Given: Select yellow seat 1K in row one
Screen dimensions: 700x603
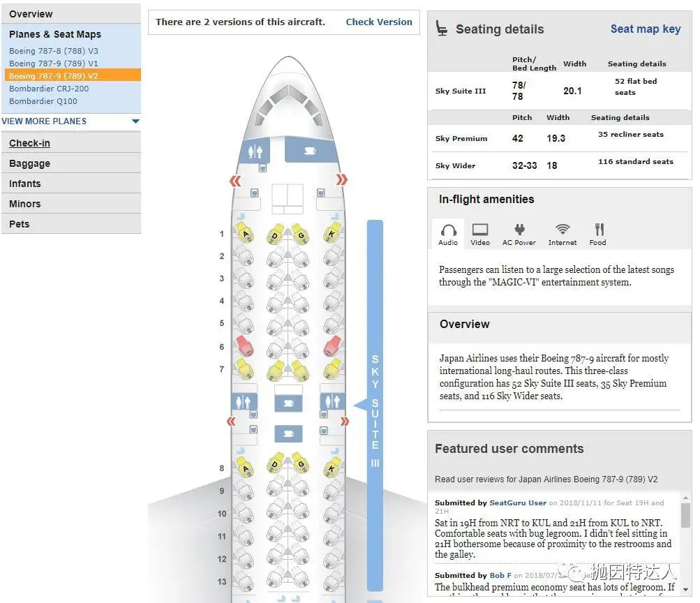Looking at the screenshot, I should pyautogui.click(x=332, y=232).
